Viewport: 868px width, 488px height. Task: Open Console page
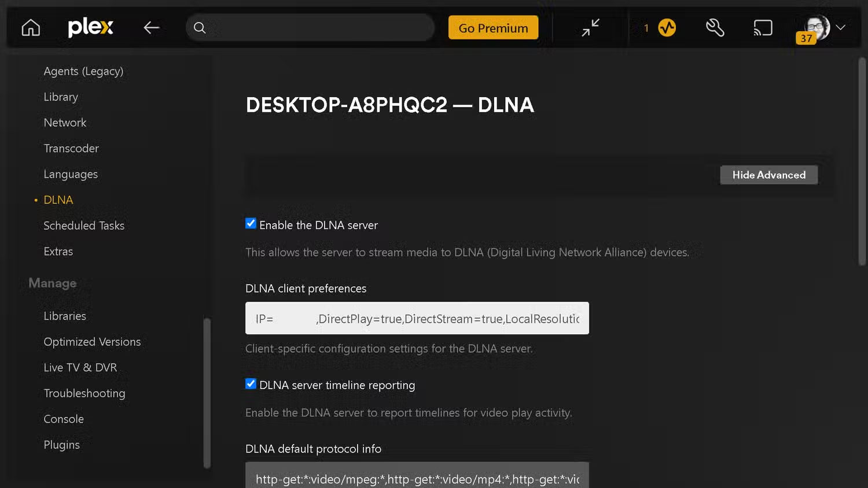pos(64,419)
